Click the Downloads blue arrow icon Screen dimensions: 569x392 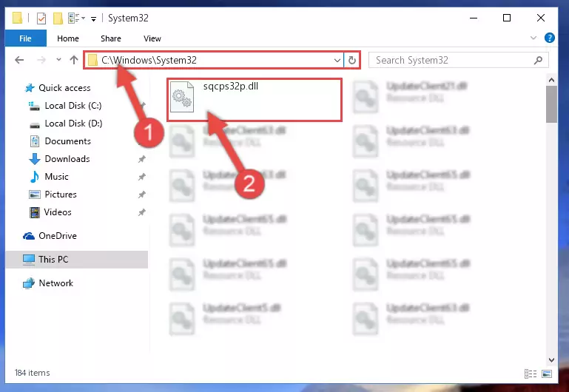pos(35,159)
